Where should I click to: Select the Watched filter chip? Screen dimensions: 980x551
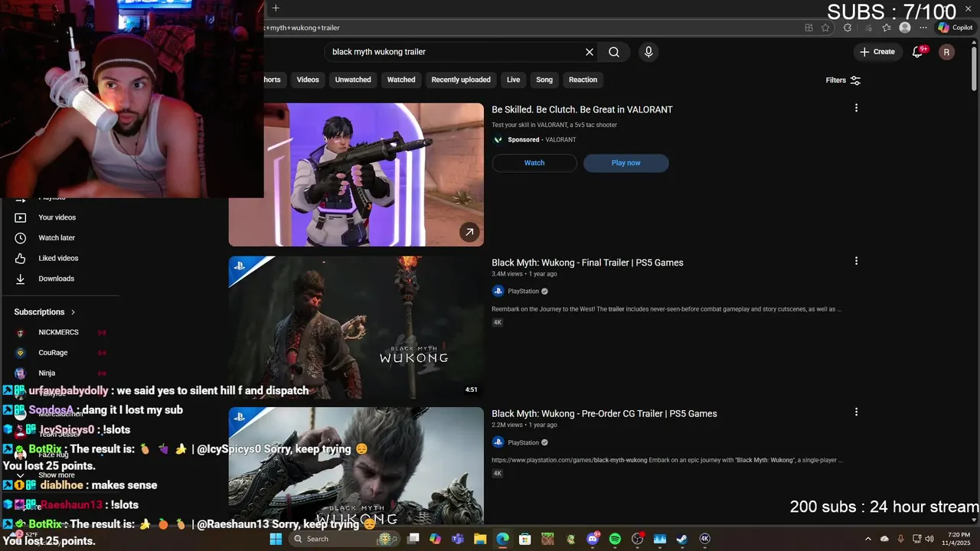click(401, 80)
